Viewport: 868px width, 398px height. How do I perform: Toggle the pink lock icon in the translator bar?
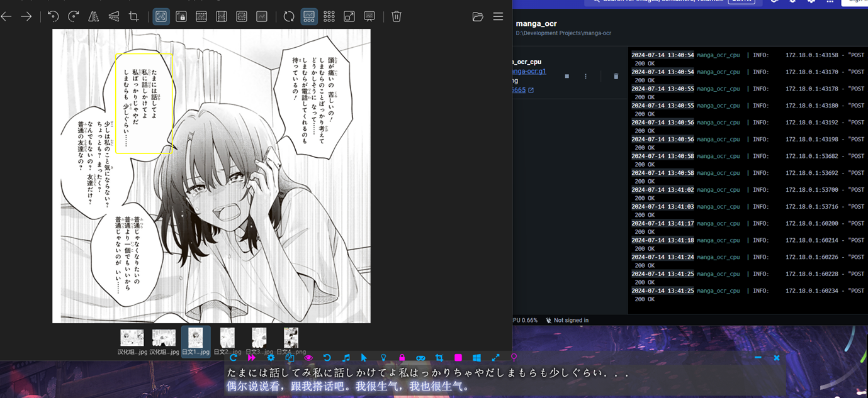pos(402,358)
